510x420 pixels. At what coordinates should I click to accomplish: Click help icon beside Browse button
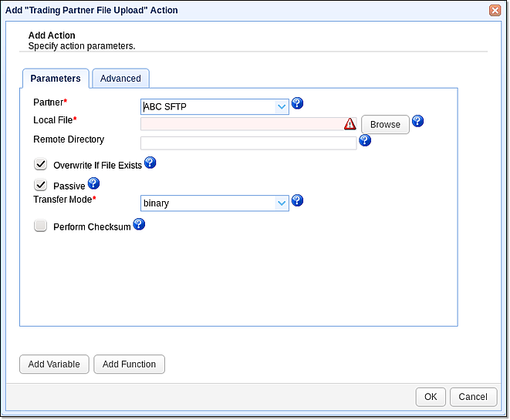[x=417, y=121]
